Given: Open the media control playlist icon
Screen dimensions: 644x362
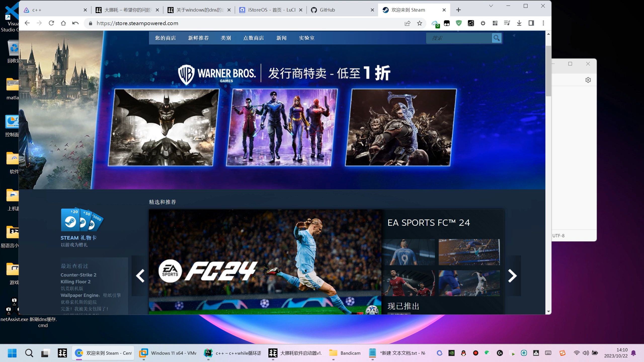Looking at the screenshot, I should click(507, 23).
